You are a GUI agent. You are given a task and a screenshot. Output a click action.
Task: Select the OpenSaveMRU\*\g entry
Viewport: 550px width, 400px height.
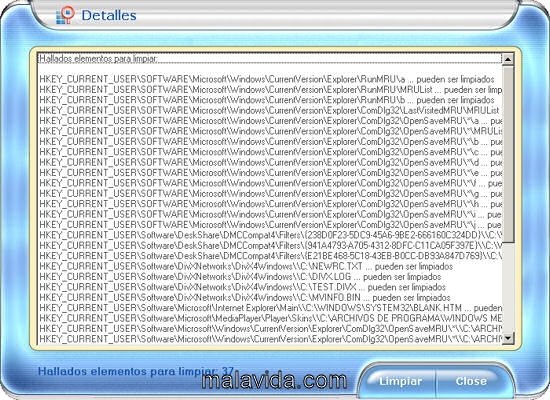270,194
